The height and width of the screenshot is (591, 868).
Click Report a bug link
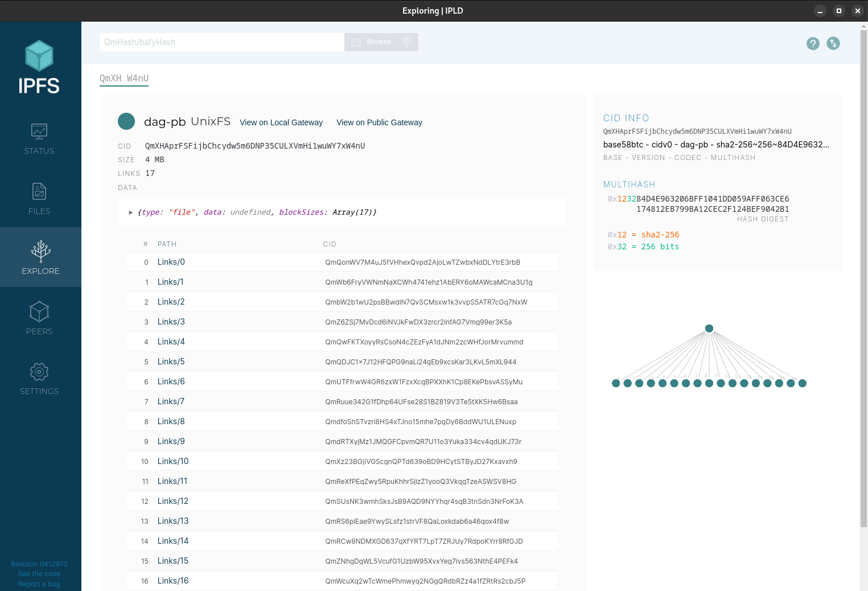pos(39,584)
